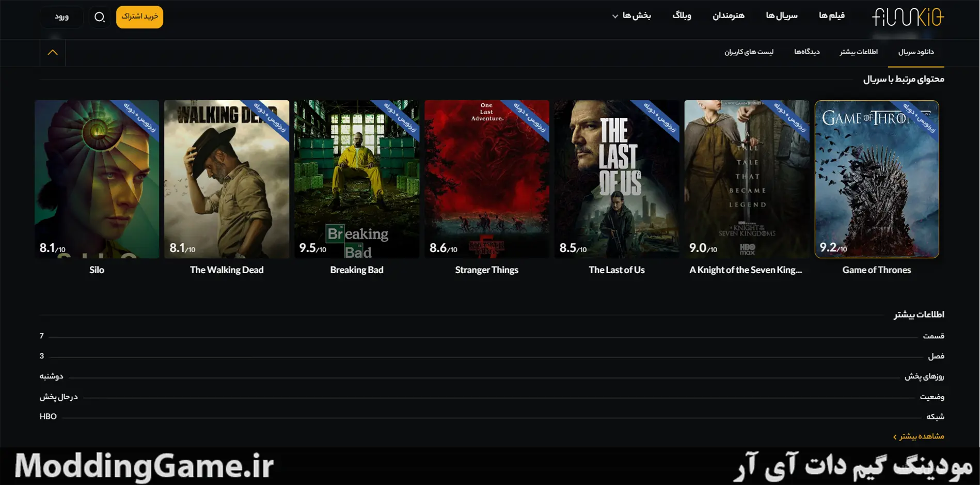Click the episode count value 7
This screenshot has width=980, height=485.
pos(42,336)
